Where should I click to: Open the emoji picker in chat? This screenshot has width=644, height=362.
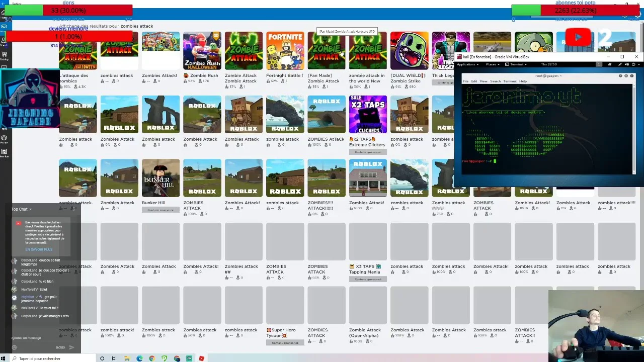point(14,347)
